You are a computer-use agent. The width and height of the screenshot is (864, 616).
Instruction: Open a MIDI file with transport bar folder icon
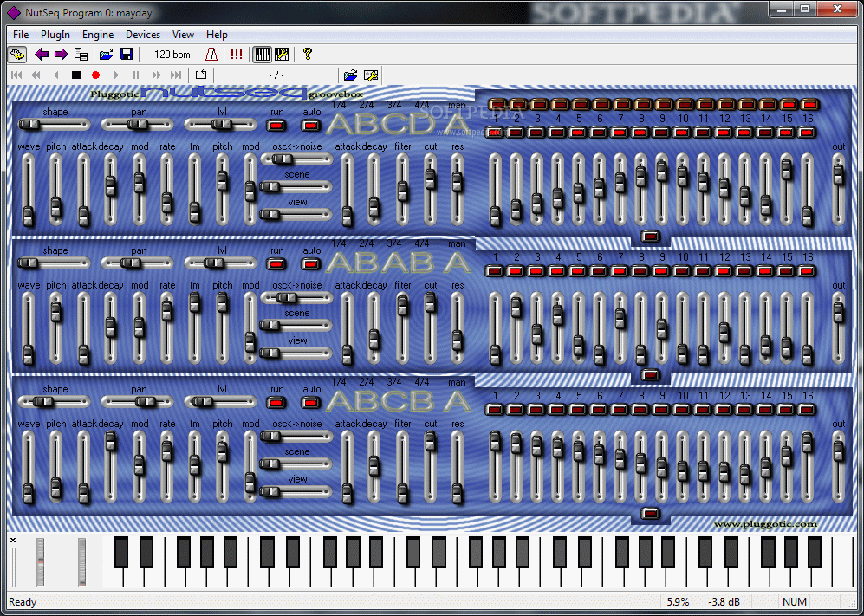[350, 75]
